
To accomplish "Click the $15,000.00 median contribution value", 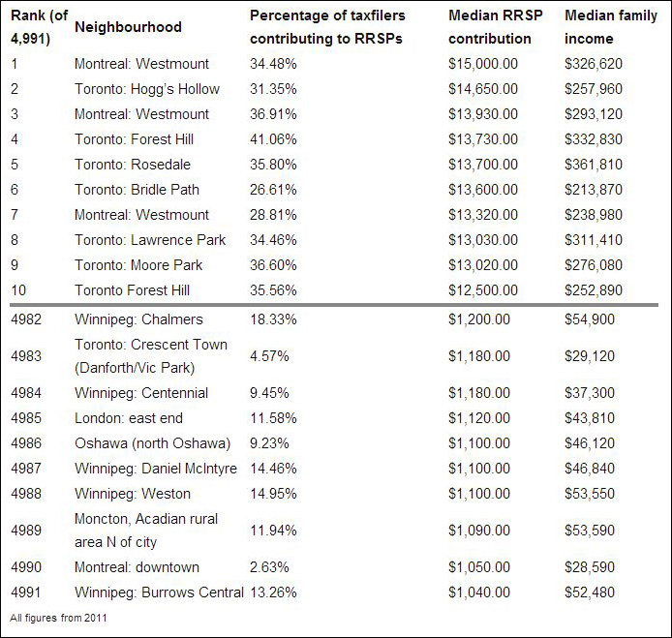I will point(483,64).
